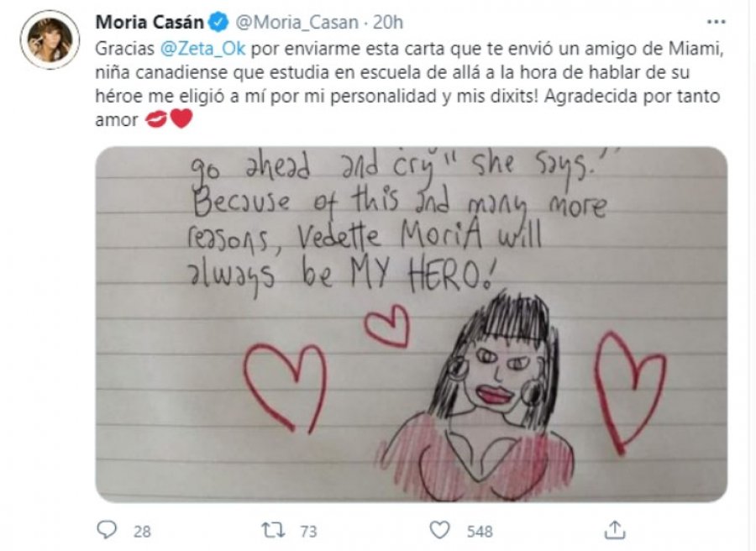Click the blue verified badge
Image resolution: width=756 pixels, height=551 pixels.
click(x=218, y=22)
